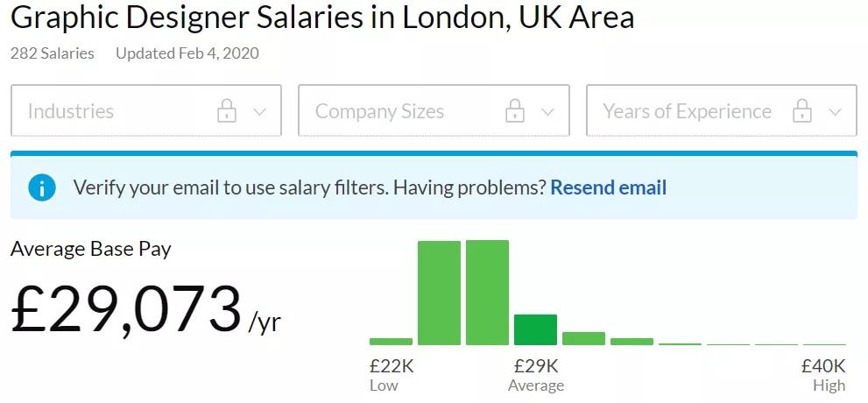Expand the Company Sizes dropdown chevron
Viewport: 868px width, 403px height.
click(x=547, y=112)
